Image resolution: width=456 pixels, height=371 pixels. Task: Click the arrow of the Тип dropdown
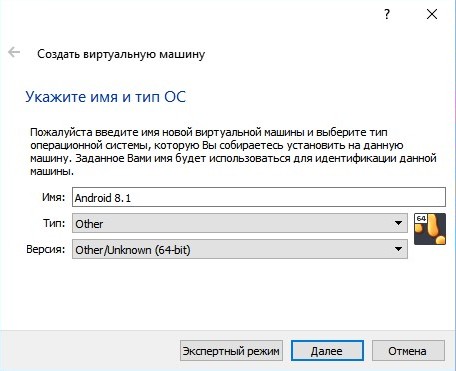point(398,223)
